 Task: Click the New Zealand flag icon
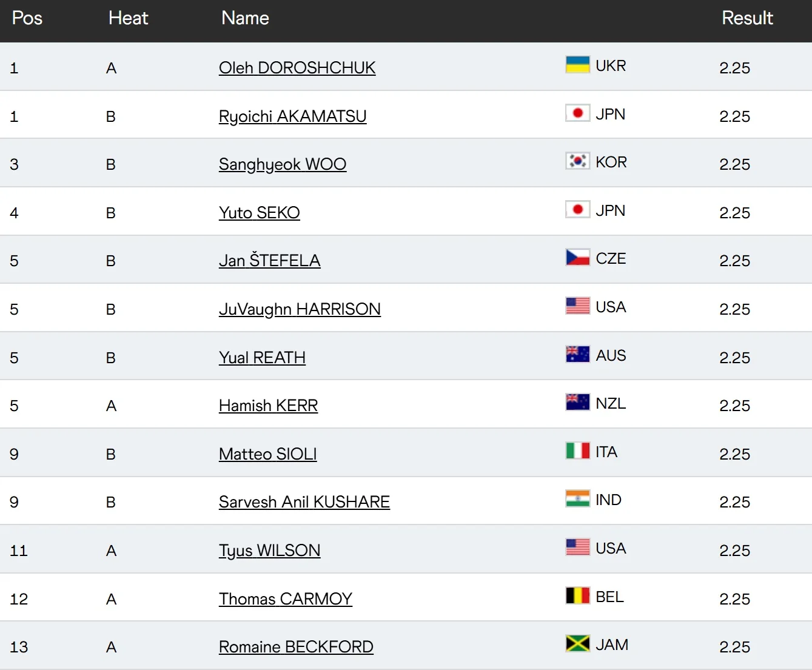(577, 403)
